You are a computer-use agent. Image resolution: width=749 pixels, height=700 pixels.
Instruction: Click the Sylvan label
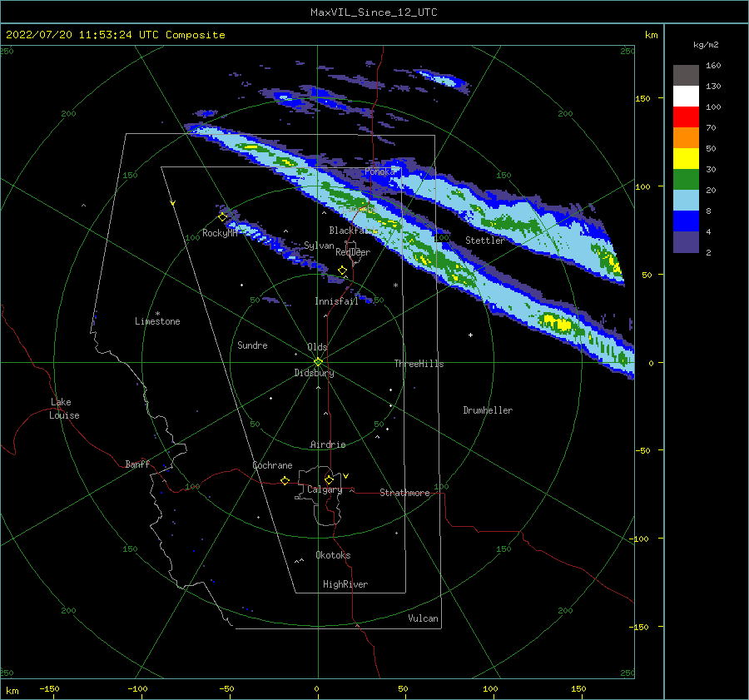[319, 246]
